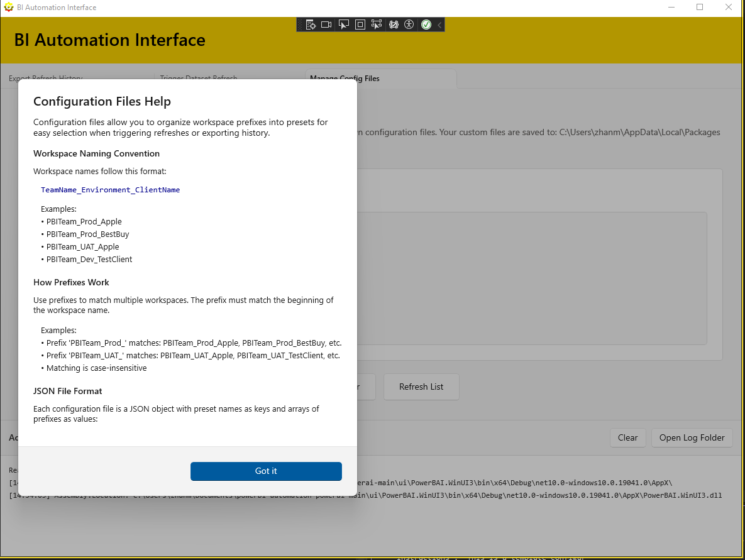Screen dimensions: 745x560
Task: Dismiss the help dialog with Got it
Action: coord(266,471)
